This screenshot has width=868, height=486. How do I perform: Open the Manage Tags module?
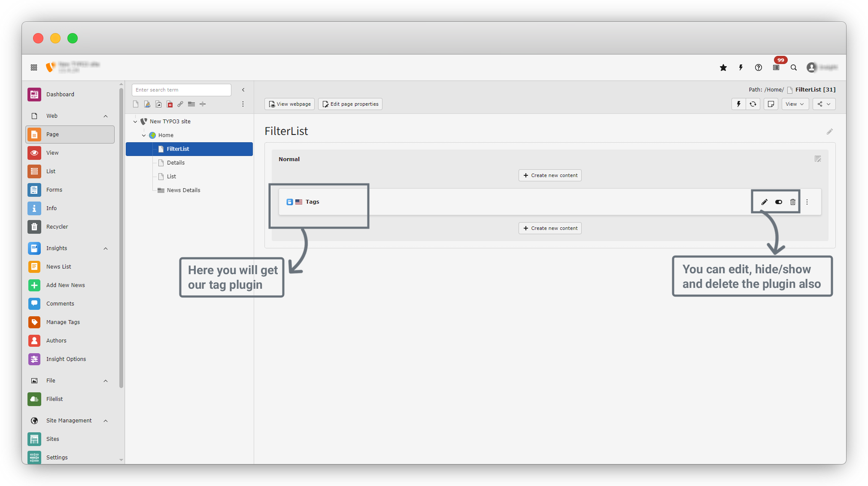63,322
